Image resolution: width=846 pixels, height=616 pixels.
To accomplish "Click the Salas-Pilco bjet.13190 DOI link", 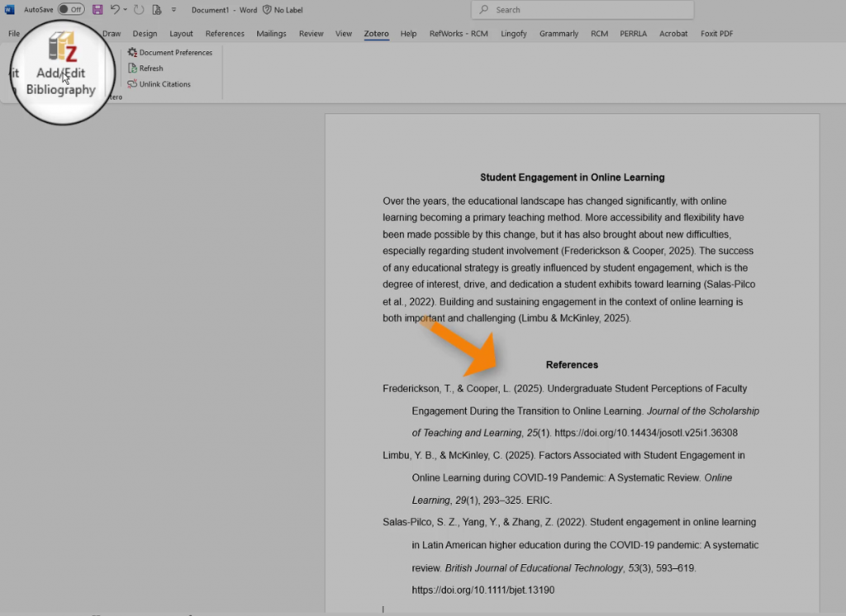I will [x=483, y=590].
